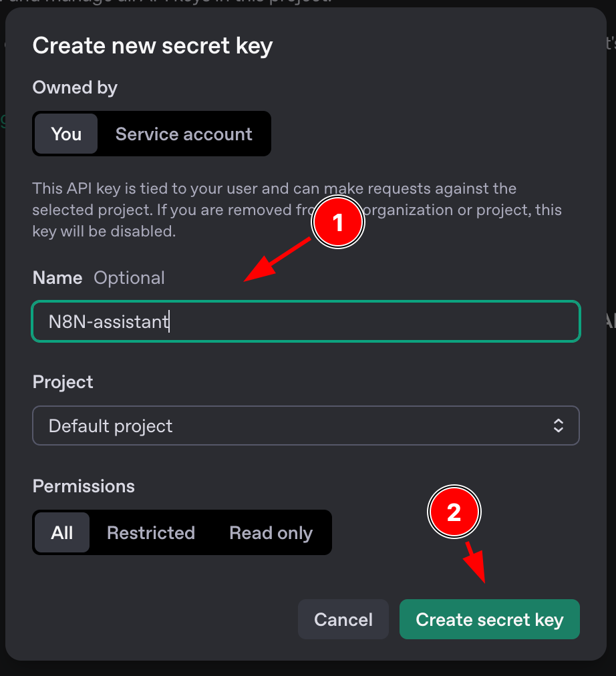Click the red annotation circle numbered 1
The image size is (616, 676).
click(x=338, y=222)
